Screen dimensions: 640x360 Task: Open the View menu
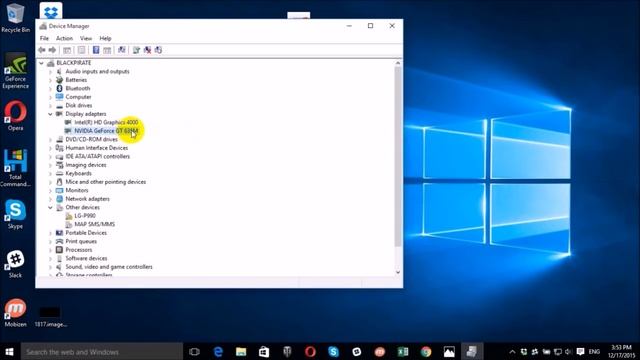86,38
